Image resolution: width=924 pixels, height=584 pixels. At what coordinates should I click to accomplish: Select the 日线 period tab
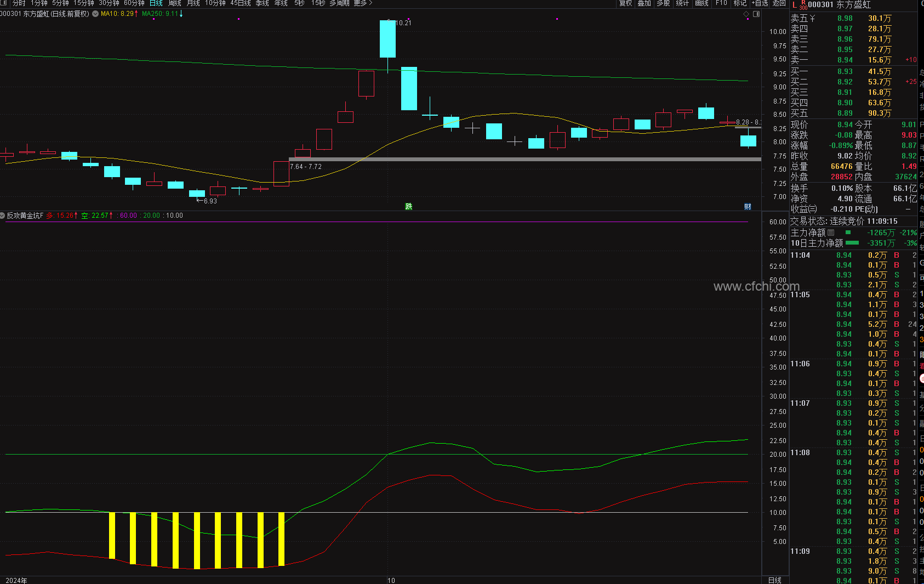point(156,3)
